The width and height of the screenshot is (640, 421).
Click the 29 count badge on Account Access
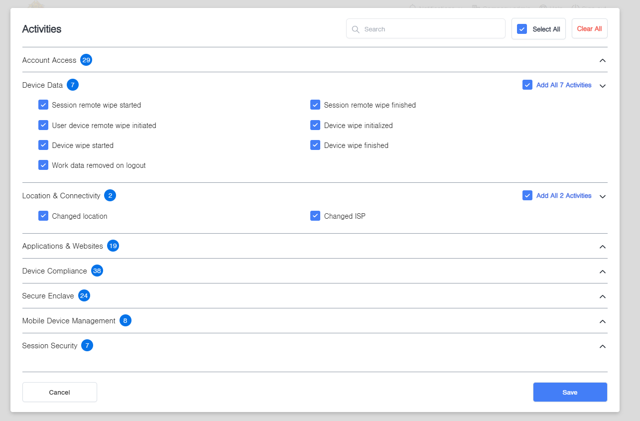(86, 60)
